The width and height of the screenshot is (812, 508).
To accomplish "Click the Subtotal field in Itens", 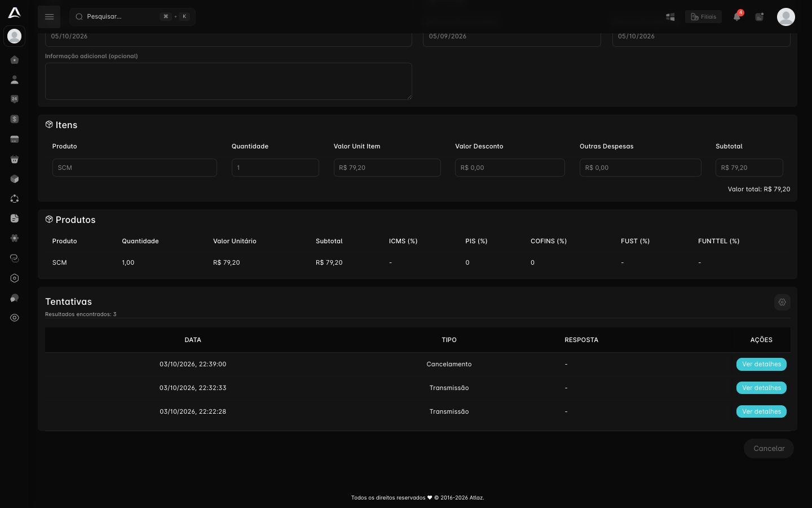I will click(749, 168).
